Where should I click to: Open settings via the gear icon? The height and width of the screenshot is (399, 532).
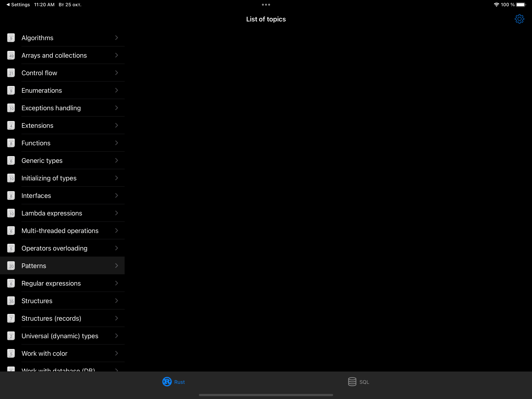(519, 19)
